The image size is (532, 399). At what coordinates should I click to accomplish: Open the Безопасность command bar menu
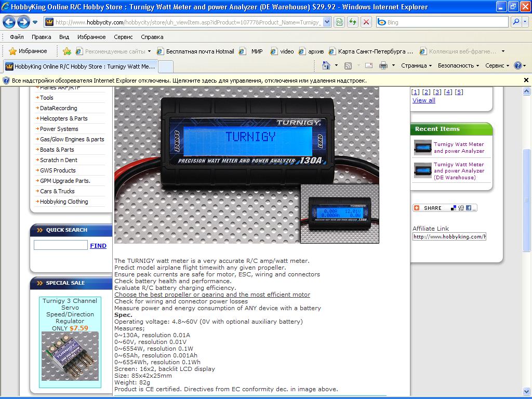tap(458, 65)
